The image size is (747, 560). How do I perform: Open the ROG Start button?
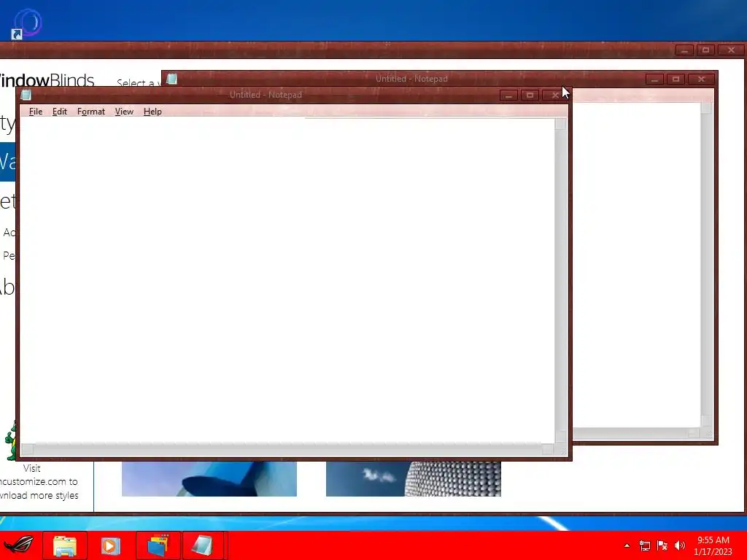click(19, 545)
